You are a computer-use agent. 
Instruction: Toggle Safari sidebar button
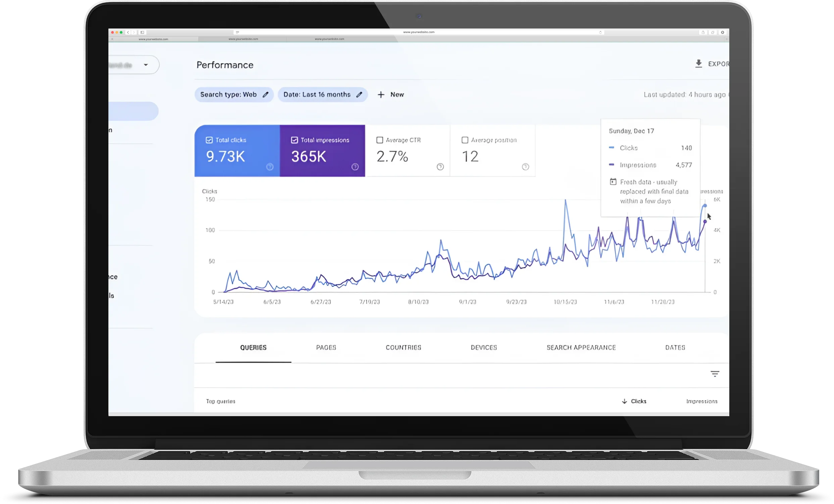pos(143,33)
